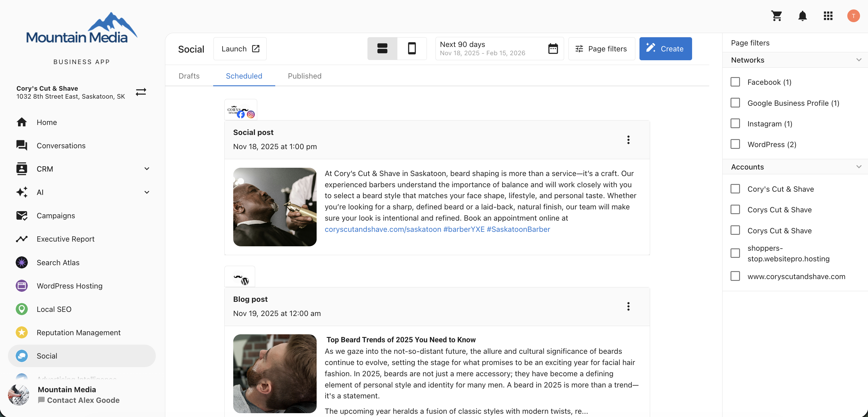
Task: Switch to the Published tab
Action: [x=304, y=76]
